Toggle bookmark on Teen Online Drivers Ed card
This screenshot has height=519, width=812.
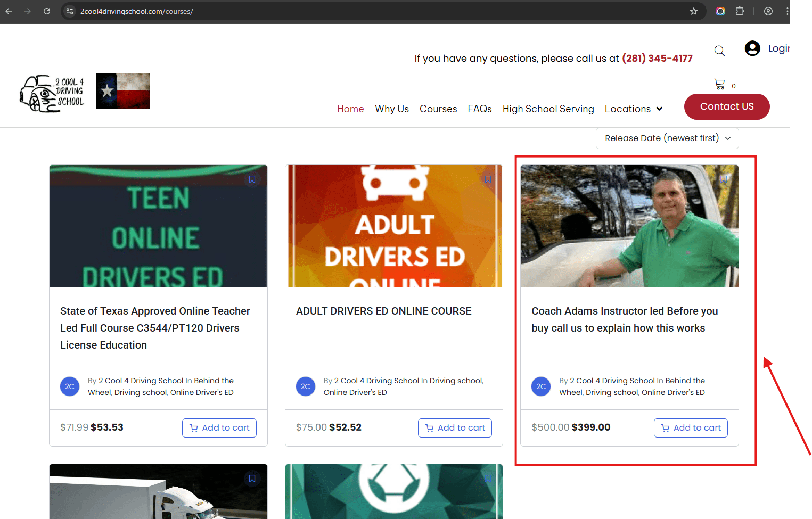click(x=252, y=180)
